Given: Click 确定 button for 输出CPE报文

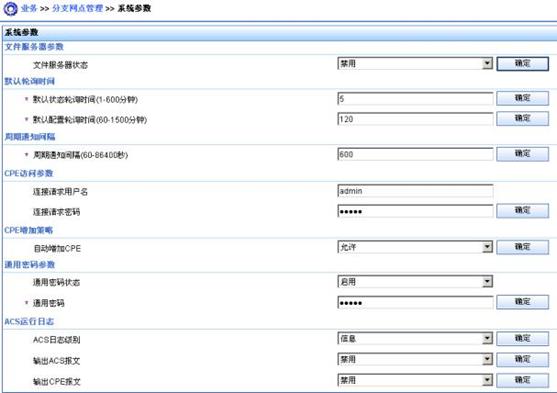Looking at the screenshot, I should (522, 380).
